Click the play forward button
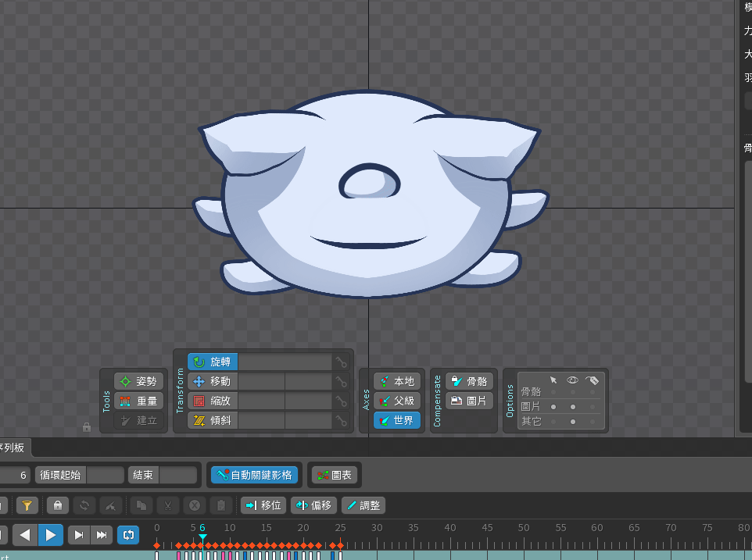Viewport: 752px width, 560px height. (x=50, y=535)
